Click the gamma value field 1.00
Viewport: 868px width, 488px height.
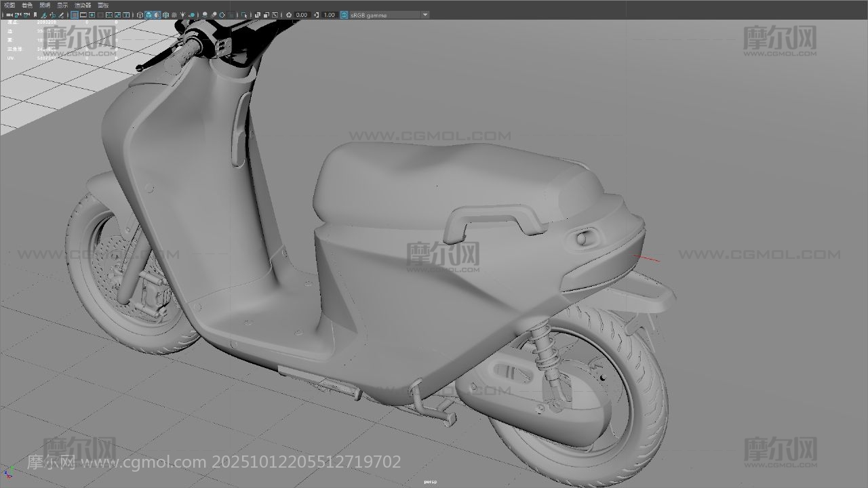(x=329, y=14)
